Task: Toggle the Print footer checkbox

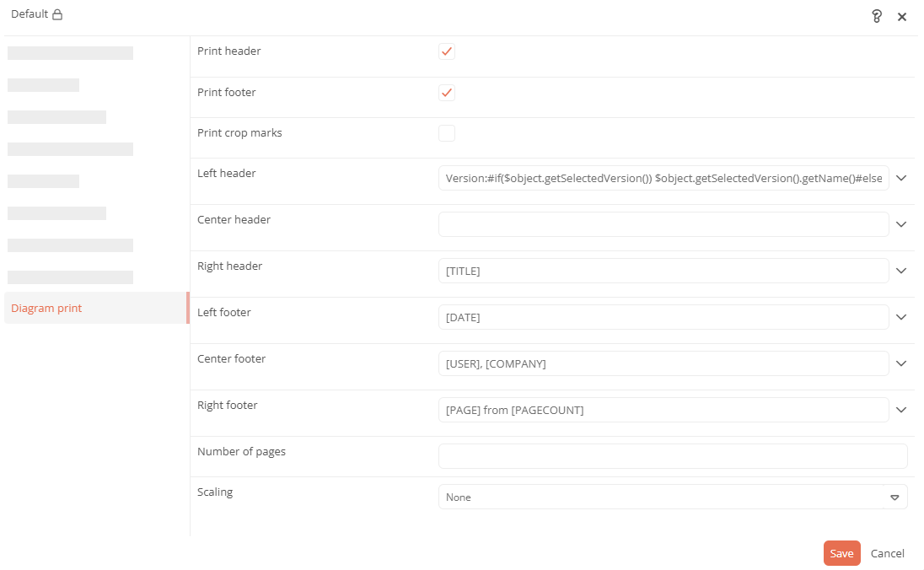Action: (447, 93)
